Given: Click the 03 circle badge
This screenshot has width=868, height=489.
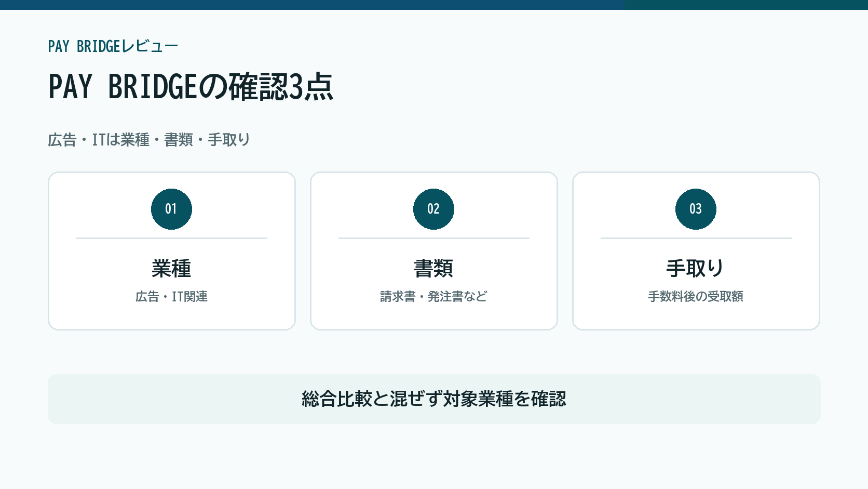Looking at the screenshot, I should [696, 209].
